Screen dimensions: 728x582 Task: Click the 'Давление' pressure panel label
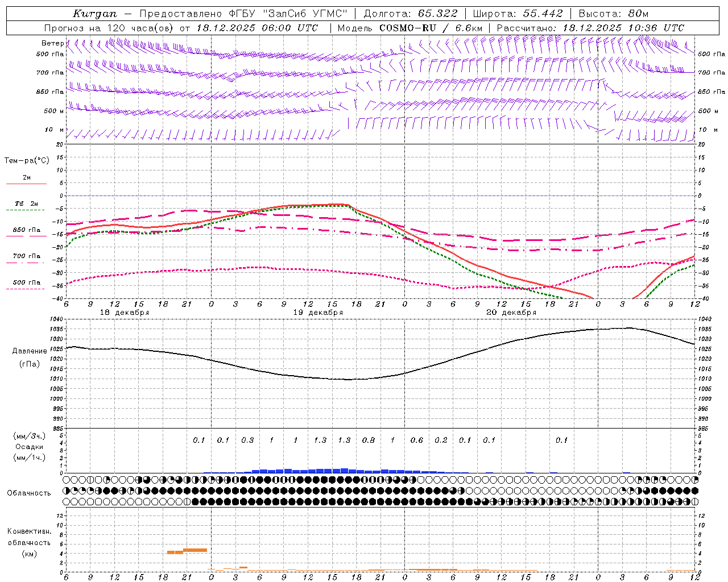click(x=29, y=351)
